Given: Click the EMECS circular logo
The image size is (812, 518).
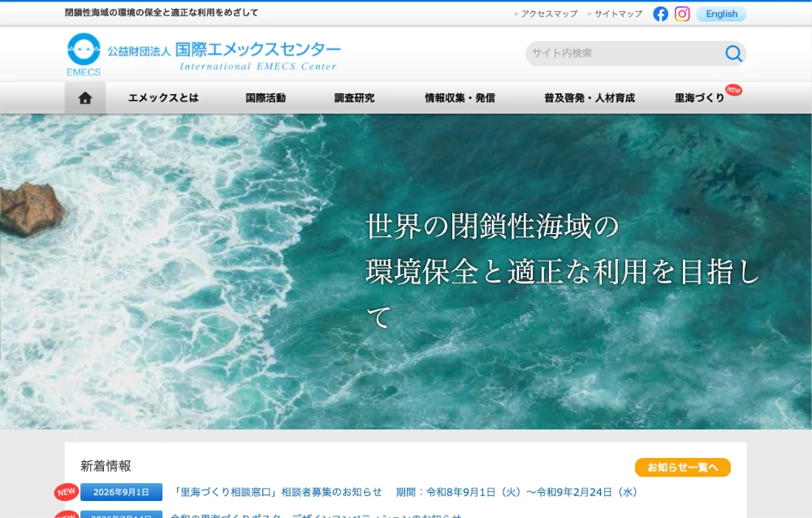Looking at the screenshot, I should 84,55.
